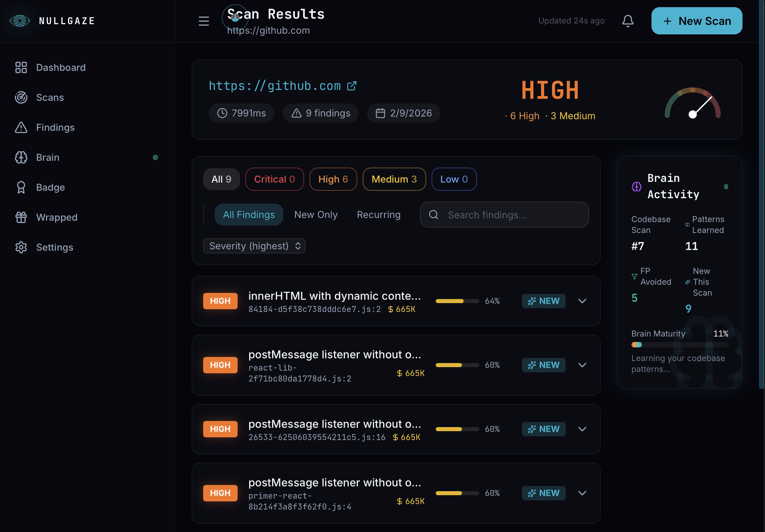Open the Severity (highest) sort dropdown
The height and width of the screenshot is (532, 765).
(x=254, y=246)
